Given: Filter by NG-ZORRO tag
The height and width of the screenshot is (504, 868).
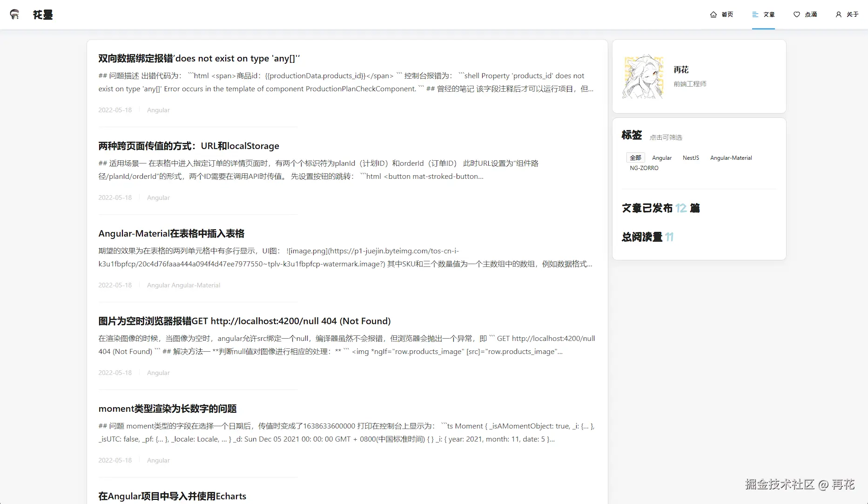Looking at the screenshot, I should click(644, 168).
